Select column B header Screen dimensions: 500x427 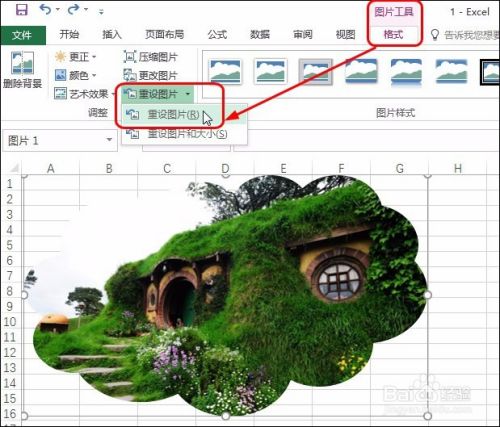109,168
